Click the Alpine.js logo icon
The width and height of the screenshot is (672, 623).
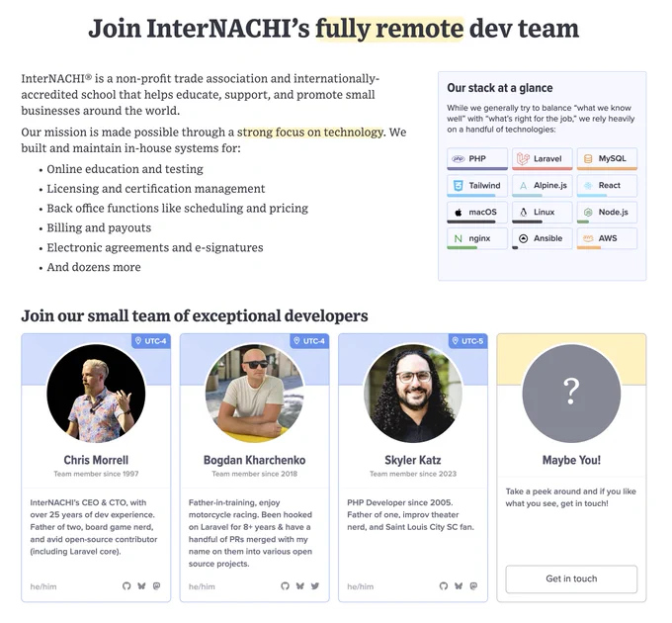[523, 186]
